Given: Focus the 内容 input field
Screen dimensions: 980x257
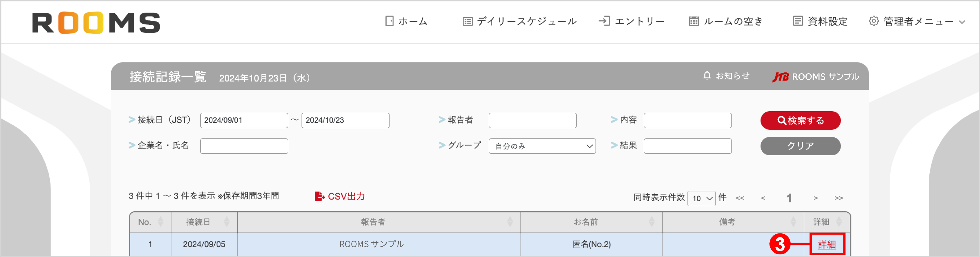Looking at the screenshot, I should [x=687, y=120].
